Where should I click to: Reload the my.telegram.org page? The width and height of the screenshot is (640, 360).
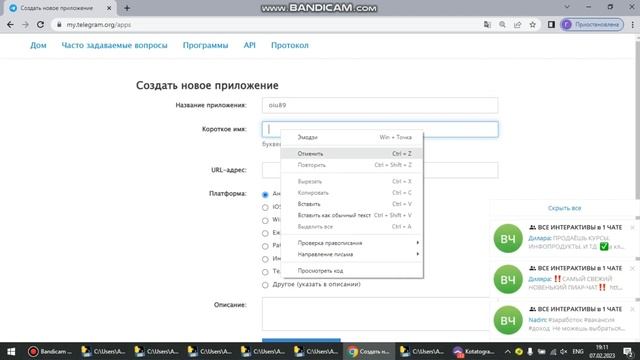[40, 24]
